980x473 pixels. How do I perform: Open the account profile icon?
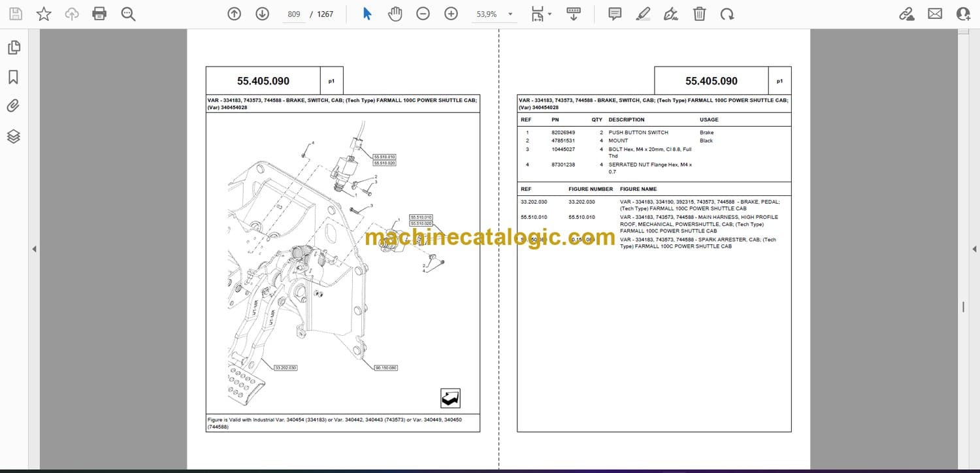point(963,14)
